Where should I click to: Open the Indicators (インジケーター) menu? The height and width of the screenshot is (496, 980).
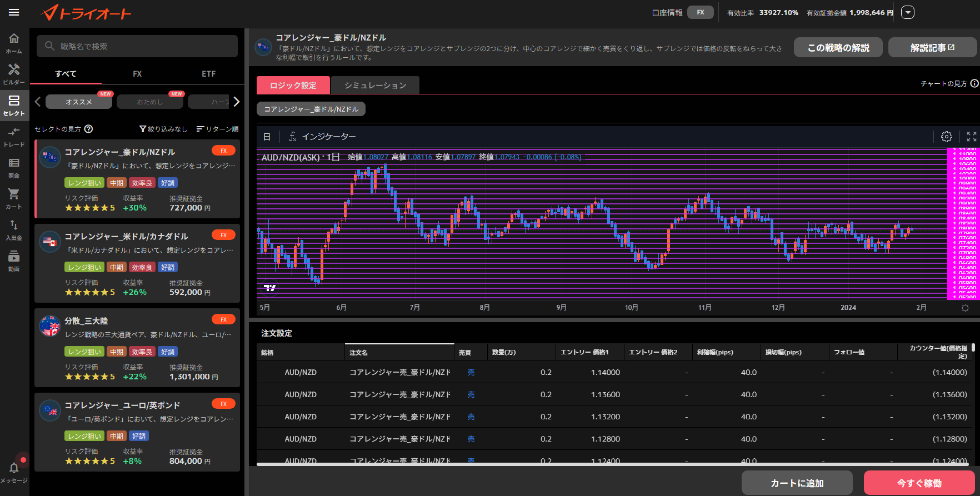pos(322,137)
